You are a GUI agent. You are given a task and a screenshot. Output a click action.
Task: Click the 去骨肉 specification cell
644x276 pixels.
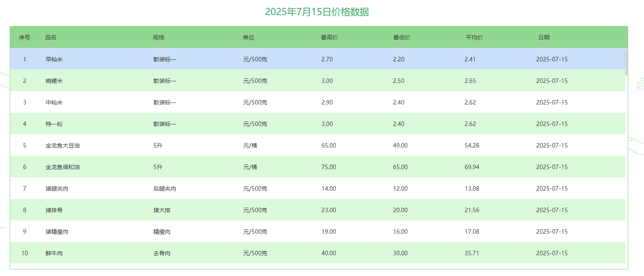click(x=162, y=253)
